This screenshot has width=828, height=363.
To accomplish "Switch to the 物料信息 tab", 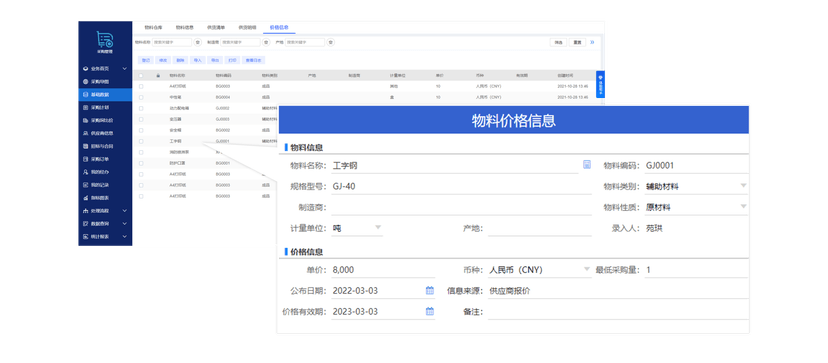I will pos(184,27).
